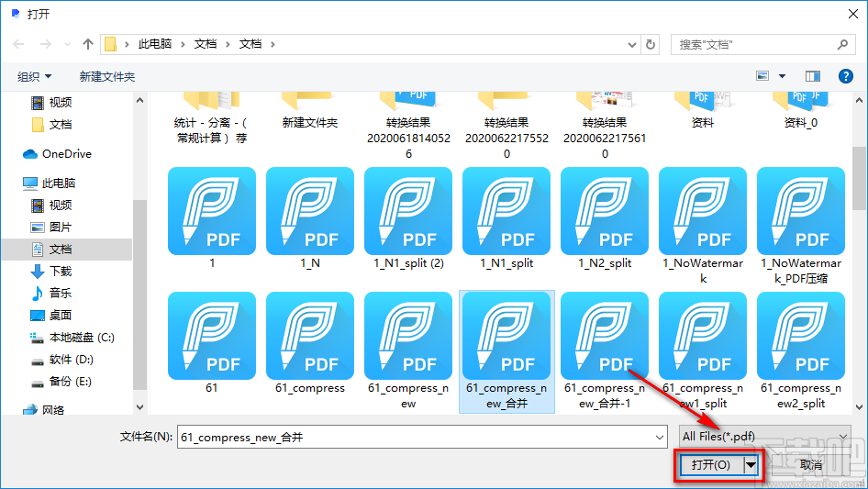Select highlighted 文档 sidebar item

(66, 250)
